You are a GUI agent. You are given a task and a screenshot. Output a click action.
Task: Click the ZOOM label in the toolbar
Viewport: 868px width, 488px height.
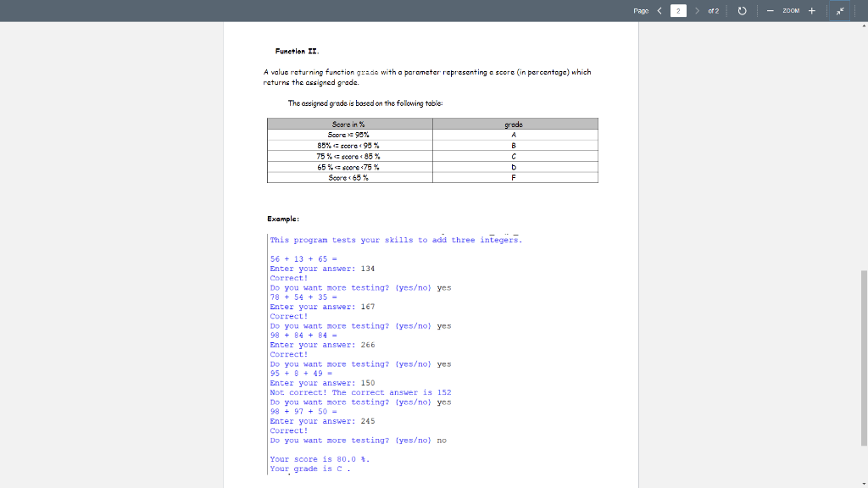click(x=790, y=10)
